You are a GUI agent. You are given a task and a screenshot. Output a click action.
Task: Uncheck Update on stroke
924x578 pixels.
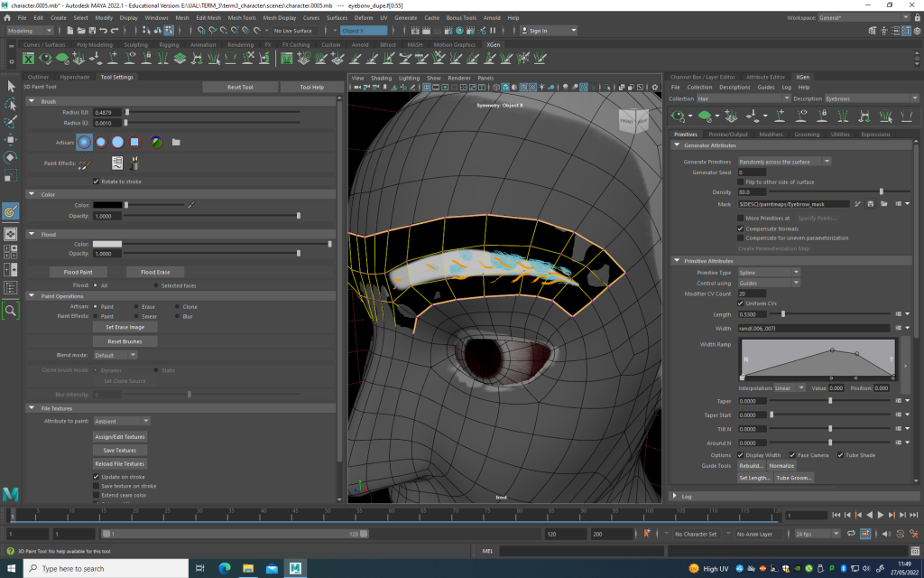[x=96, y=477]
